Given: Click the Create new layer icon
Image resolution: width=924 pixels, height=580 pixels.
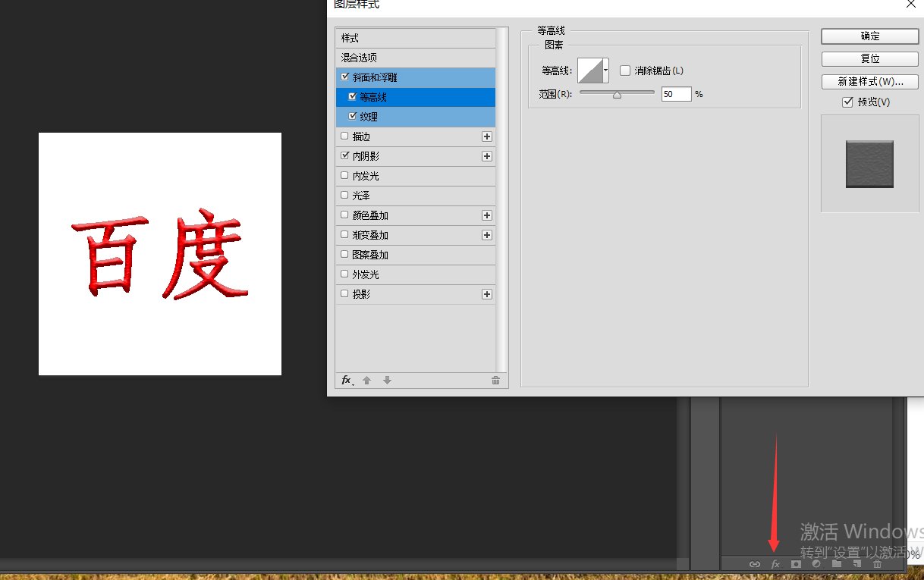Looking at the screenshot, I should pyautogui.click(x=857, y=564).
